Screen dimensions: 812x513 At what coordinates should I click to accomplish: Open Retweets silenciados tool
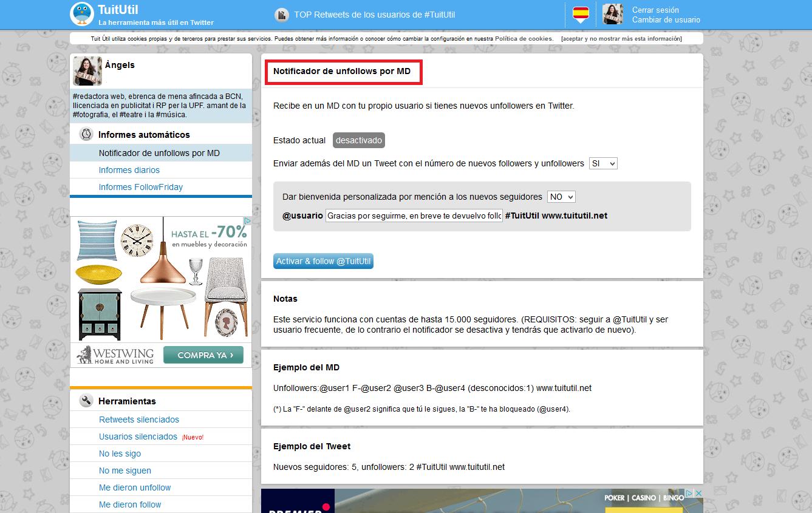click(x=139, y=420)
